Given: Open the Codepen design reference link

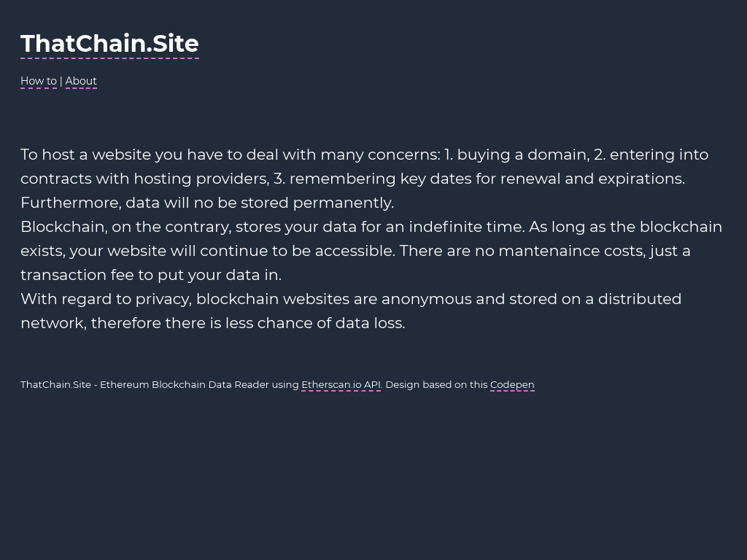Looking at the screenshot, I should [x=512, y=384].
